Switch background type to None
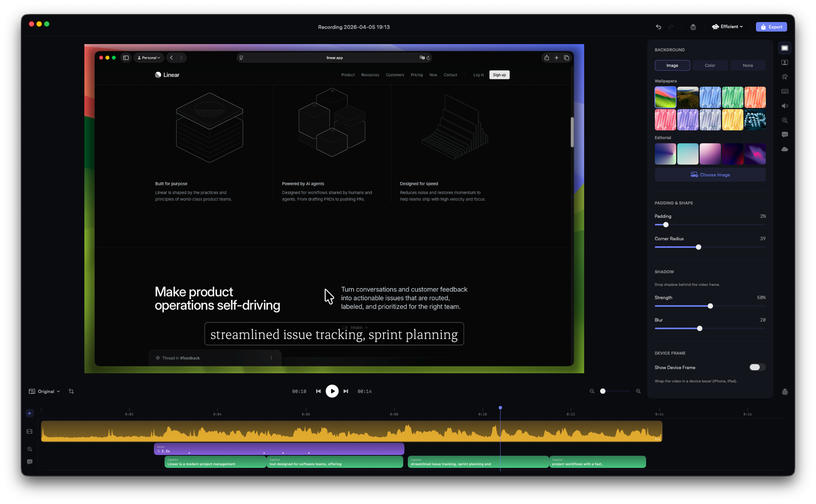The width and height of the screenshot is (816, 504). [748, 65]
